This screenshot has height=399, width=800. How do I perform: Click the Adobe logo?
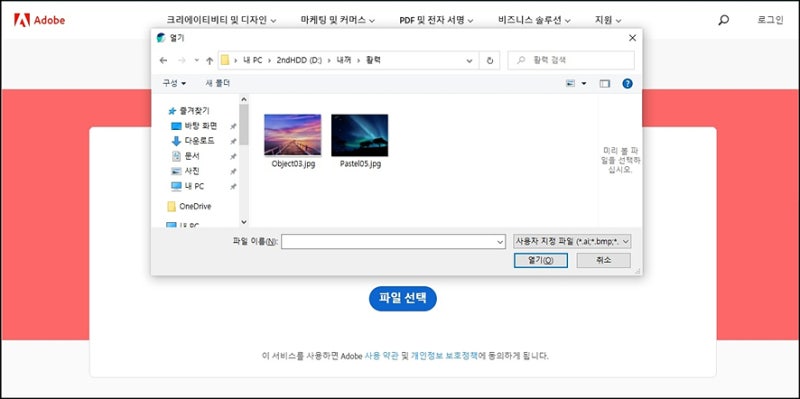point(39,20)
